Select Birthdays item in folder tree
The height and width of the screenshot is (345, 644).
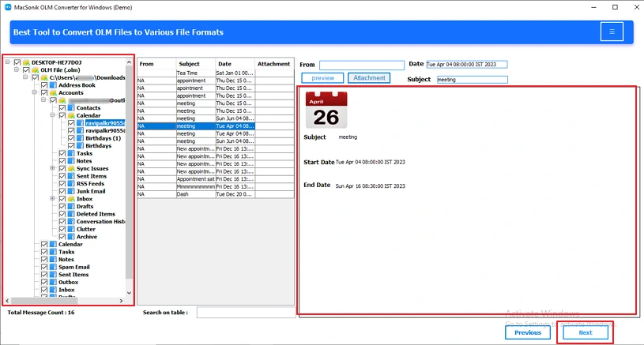(x=98, y=145)
